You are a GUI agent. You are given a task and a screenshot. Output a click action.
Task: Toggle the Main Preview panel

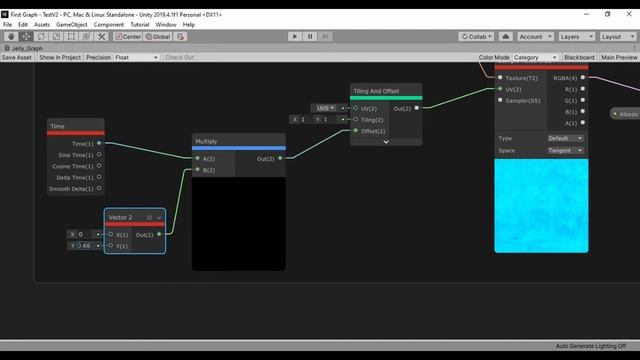619,58
